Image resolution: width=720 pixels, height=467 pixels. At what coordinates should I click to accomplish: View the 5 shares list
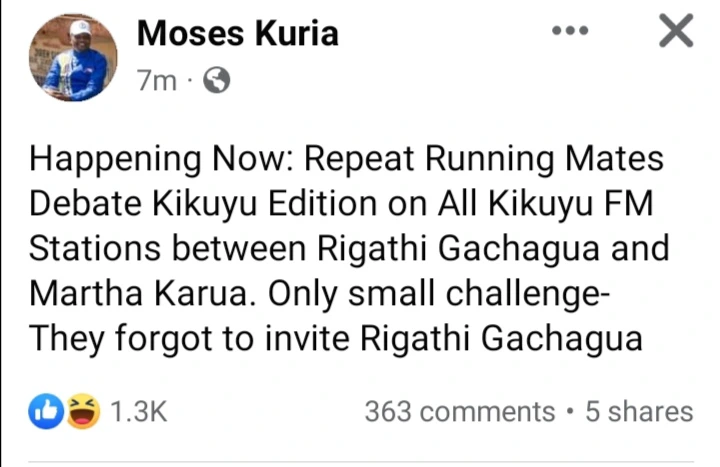pos(638,411)
